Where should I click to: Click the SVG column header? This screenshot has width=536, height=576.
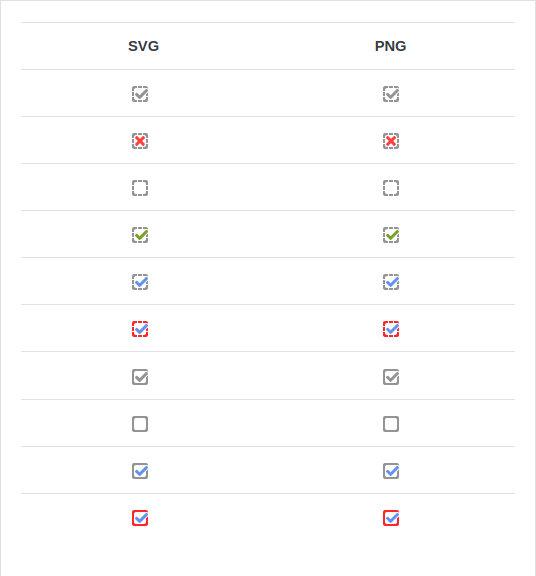pyautogui.click(x=144, y=46)
